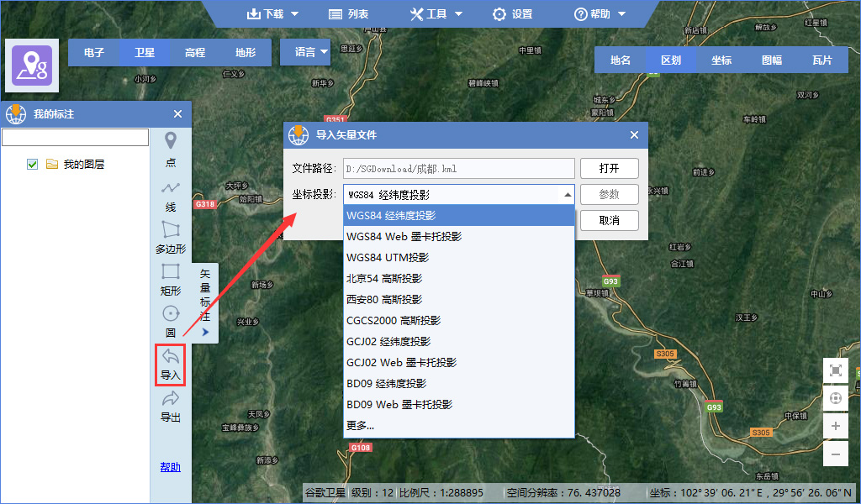Select BD09 Web 墨卡托投影 option
Viewport: 861px width, 504px height.
coord(459,404)
